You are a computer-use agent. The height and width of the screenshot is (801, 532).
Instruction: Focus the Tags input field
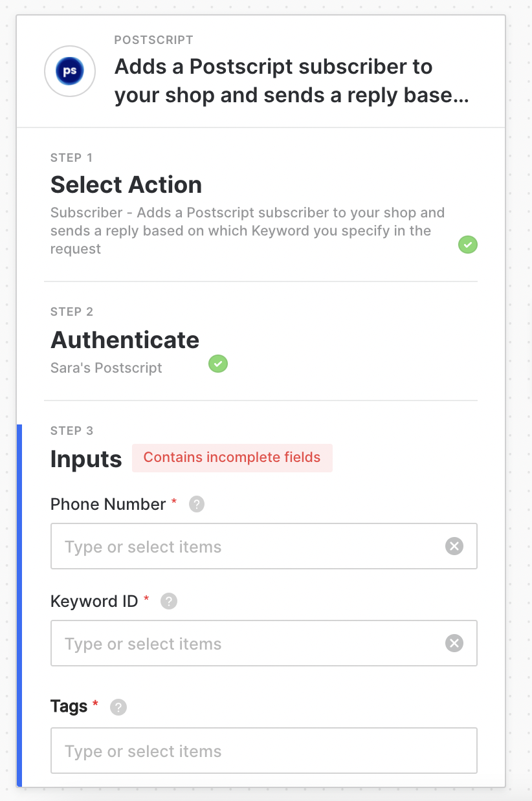tap(263, 751)
